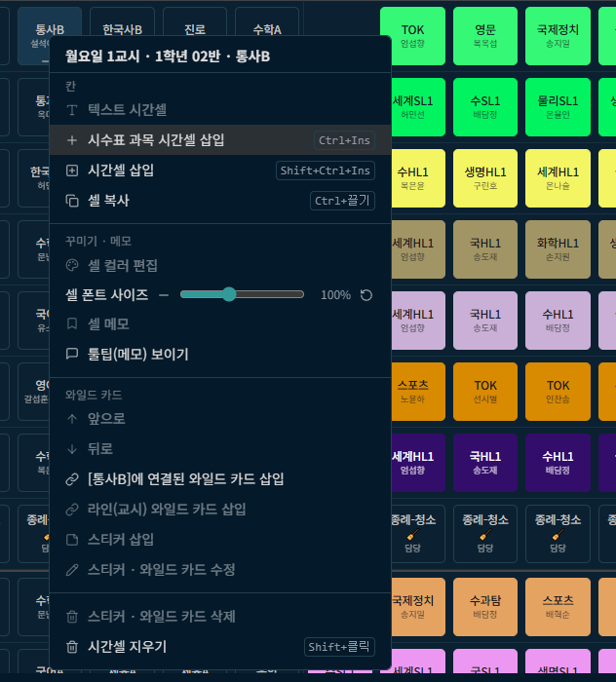Click the orange TOK 선시변 cell
616x682 pixels.
tap(485, 392)
